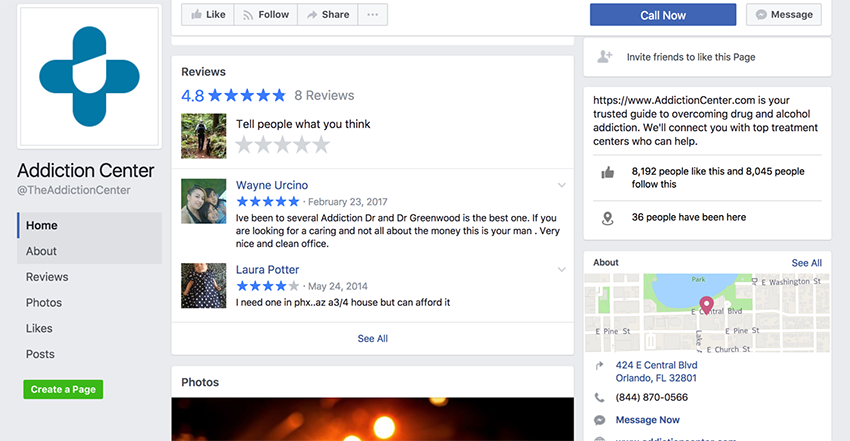Click Laura Potter's profile photo
This screenshot has width=850, height=441.
tap(204, 286)
